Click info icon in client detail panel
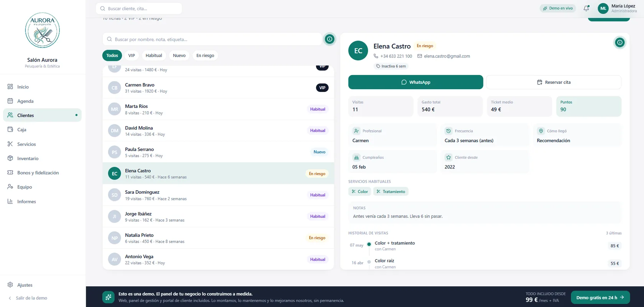 [x=619, y=42]
